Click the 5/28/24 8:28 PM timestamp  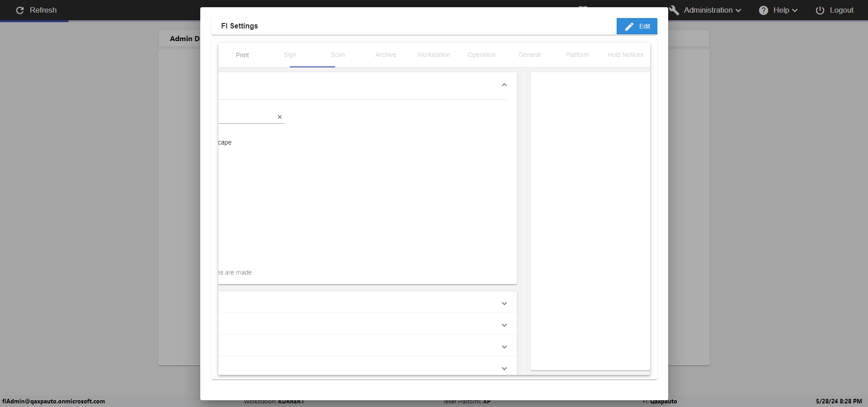(839, 401)
